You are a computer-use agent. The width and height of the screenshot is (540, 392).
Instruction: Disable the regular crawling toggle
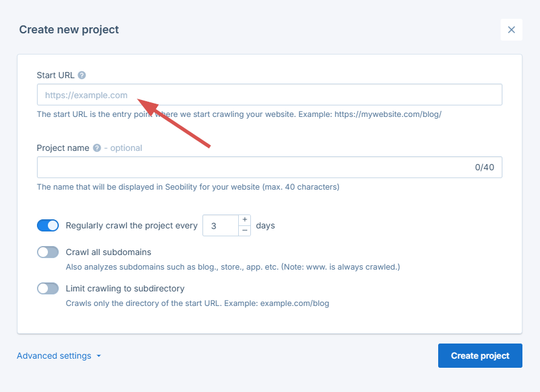(x=47, y=225)
